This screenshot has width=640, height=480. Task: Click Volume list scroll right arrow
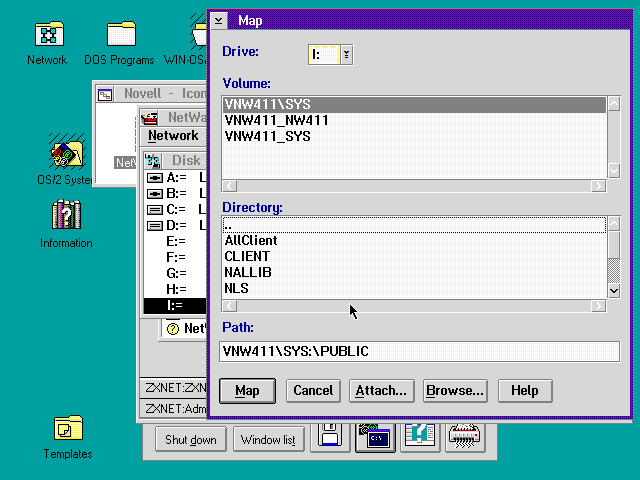[x=598, y=186]
